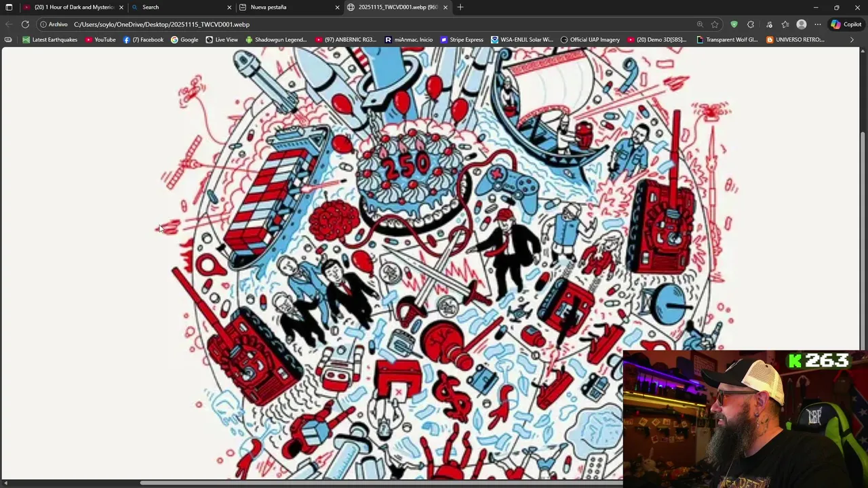The image size is (868, 488).
Task: Open the Official UAP Imagery bookmark
Action: 590,39
